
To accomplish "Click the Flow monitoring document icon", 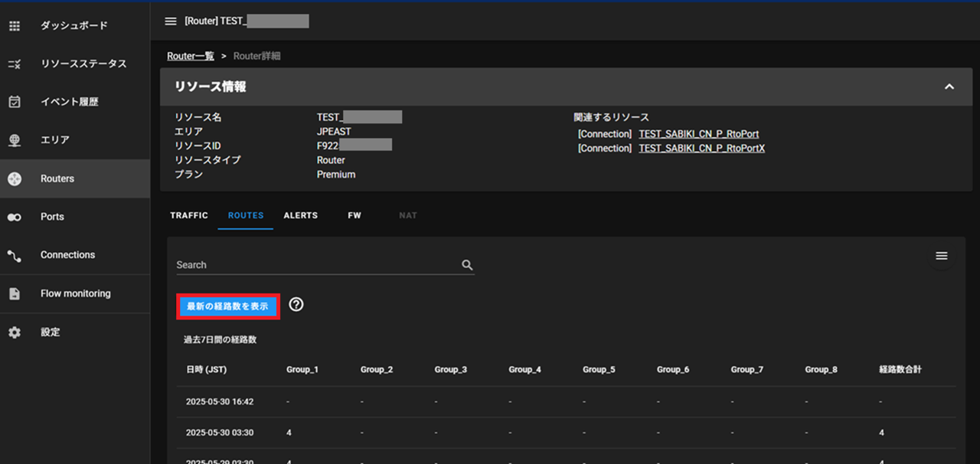I will coord(15,294).
